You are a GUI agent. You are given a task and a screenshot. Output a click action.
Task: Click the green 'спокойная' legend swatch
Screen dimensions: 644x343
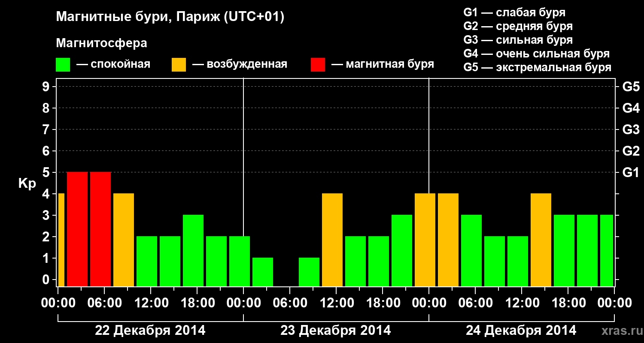(63, 65)
